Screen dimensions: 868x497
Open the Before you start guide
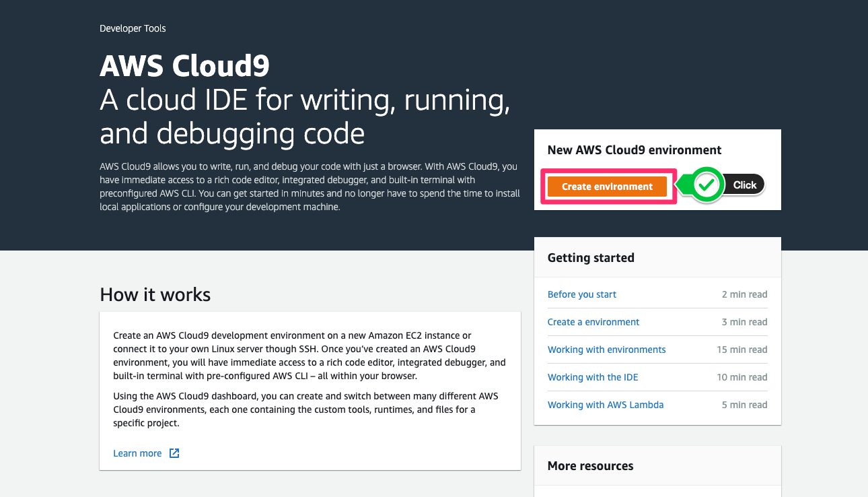(x=581, y=294)
